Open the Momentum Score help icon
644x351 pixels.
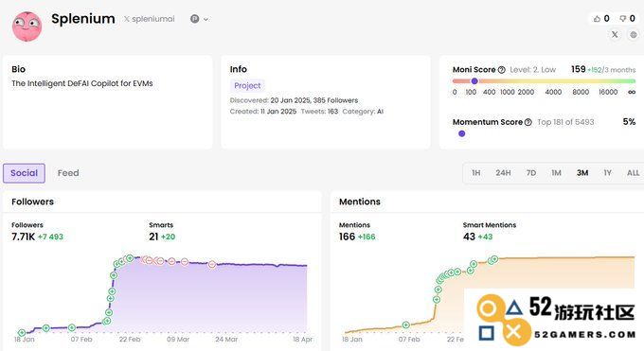click(528, 122)
